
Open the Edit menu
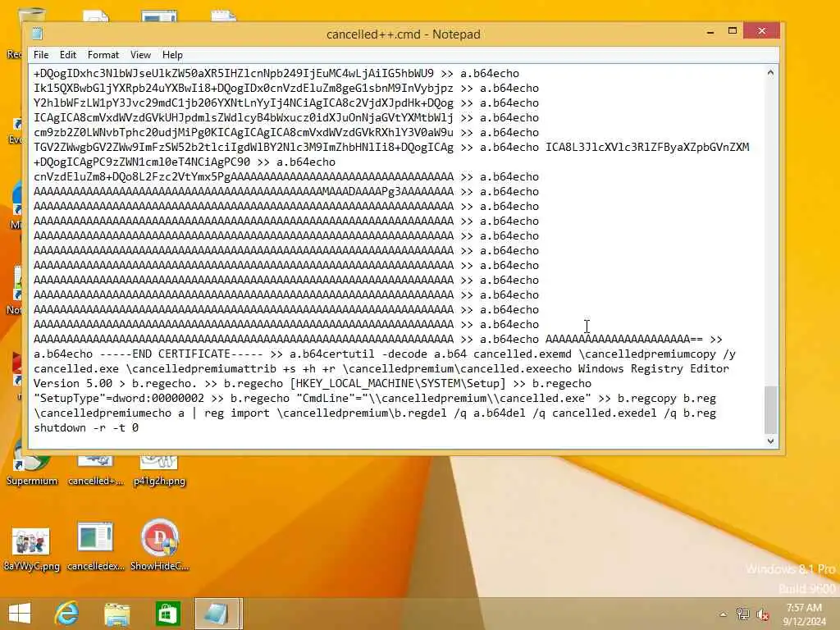[x=67, y=55]
